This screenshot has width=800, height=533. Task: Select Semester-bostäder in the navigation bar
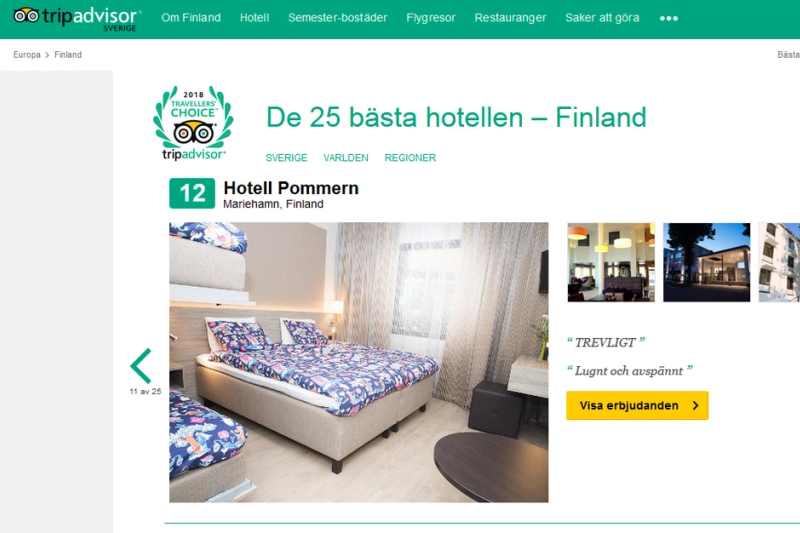coord(337,18)
